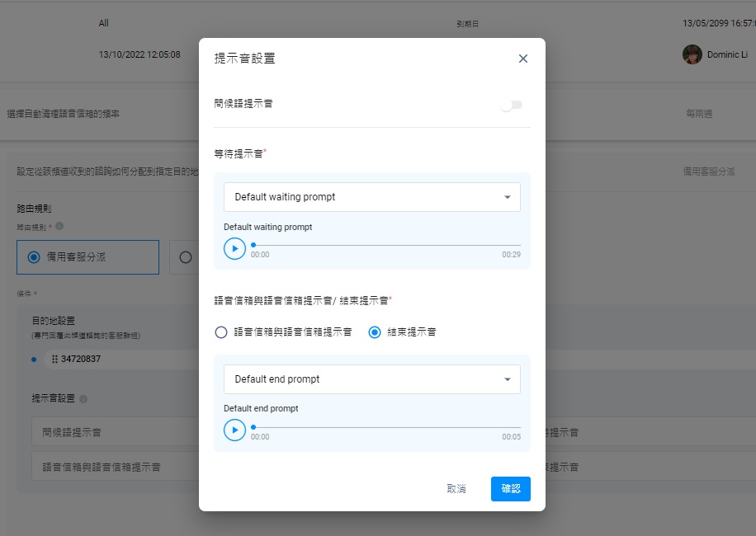Screen dimensions: 756x536
Task: Select the 語音信箱與語音信箱提示音 radio button
Action: [x=221, y=332]
